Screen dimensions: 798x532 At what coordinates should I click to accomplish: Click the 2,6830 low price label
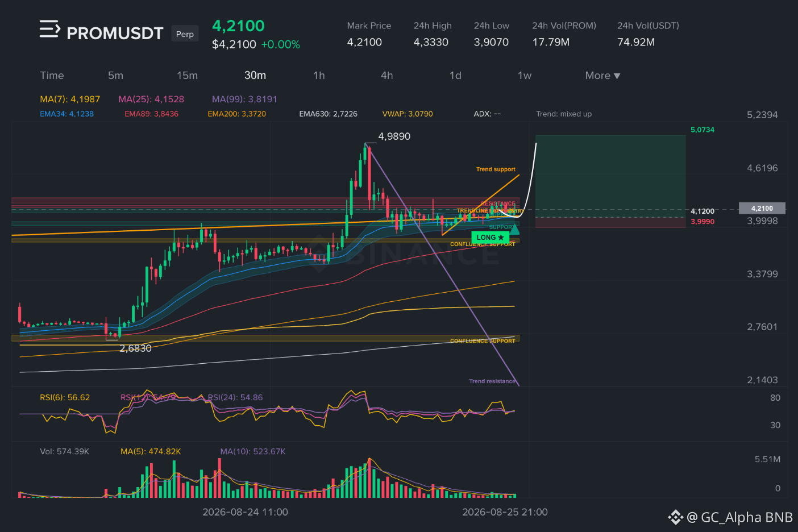click(x=135, y=348)
